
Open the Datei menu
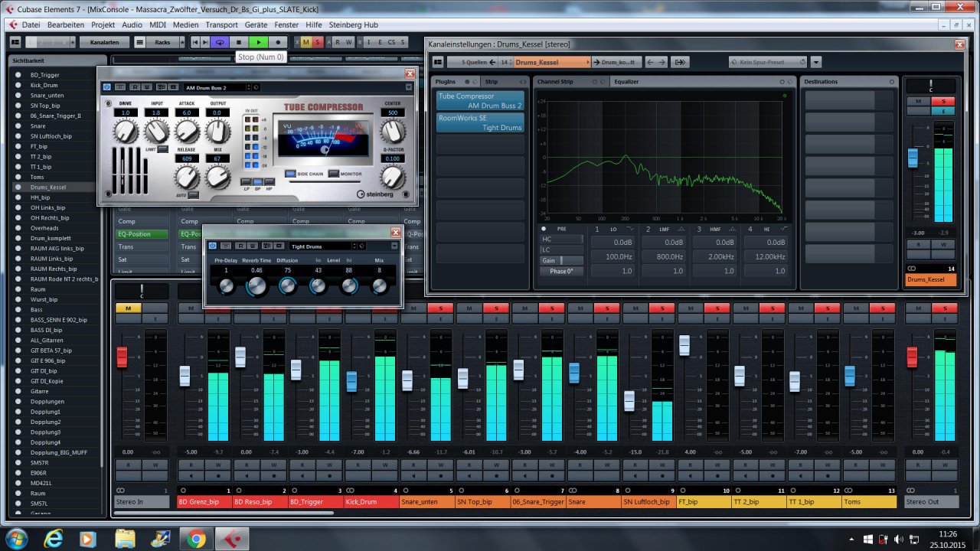click(x=31, y=24)
